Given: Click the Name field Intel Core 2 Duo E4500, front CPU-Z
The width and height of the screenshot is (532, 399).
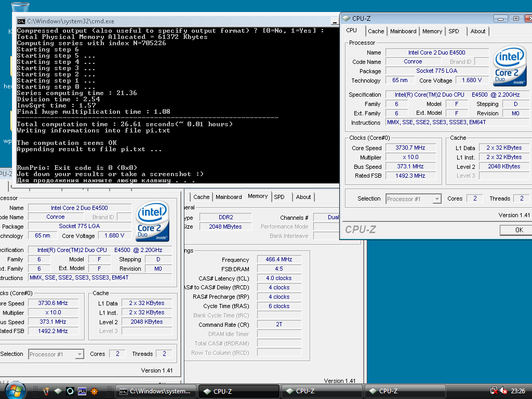Looking at the screenshot, I should [x=437, y=52].
